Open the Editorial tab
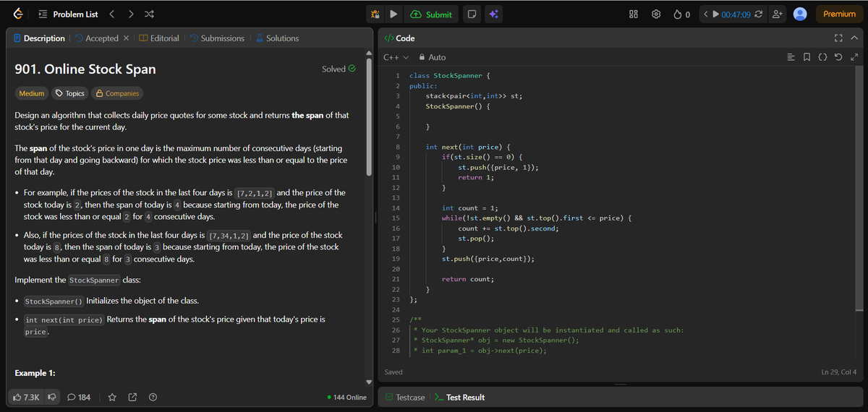 click(158, 38)
